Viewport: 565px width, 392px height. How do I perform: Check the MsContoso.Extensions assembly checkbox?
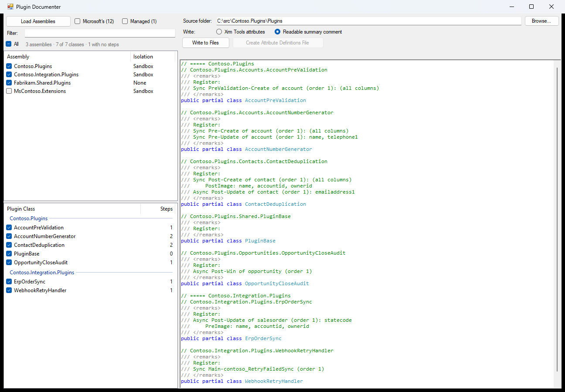click(9, 91)
